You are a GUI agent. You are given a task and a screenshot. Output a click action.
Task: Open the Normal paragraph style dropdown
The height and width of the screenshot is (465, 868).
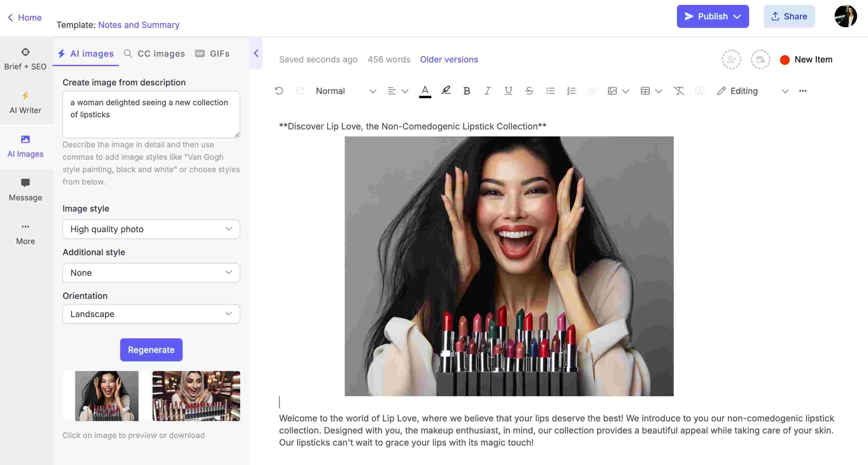345,91
